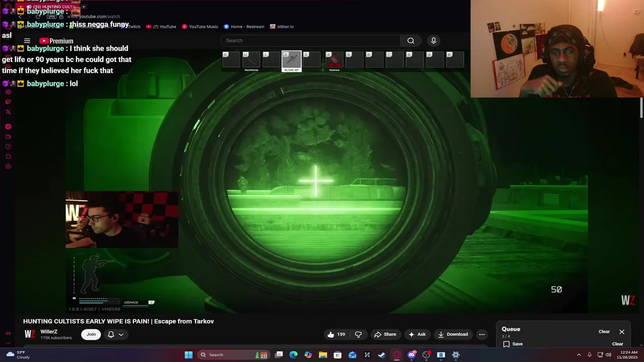Screen dimensions: 644x362
Task: Open Windows Start menu
Action: 188,355
